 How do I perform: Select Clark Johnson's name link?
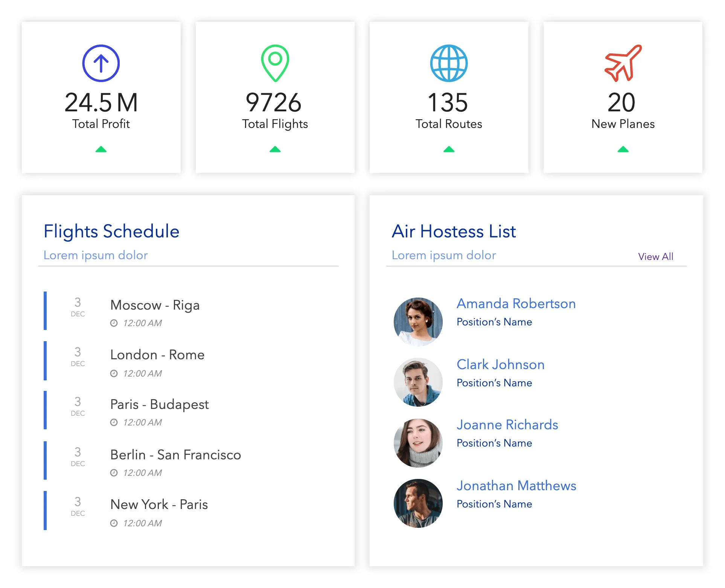click(x=500, y=365)
